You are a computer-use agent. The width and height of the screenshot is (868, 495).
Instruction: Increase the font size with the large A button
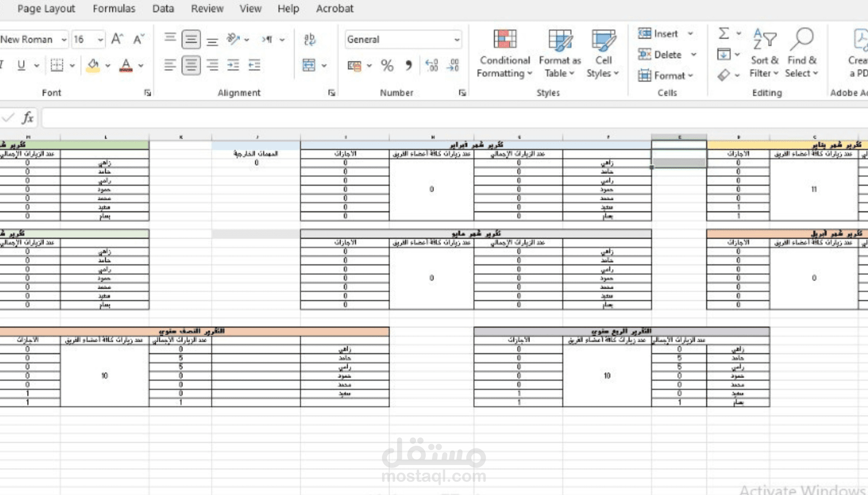coord(117,39)
